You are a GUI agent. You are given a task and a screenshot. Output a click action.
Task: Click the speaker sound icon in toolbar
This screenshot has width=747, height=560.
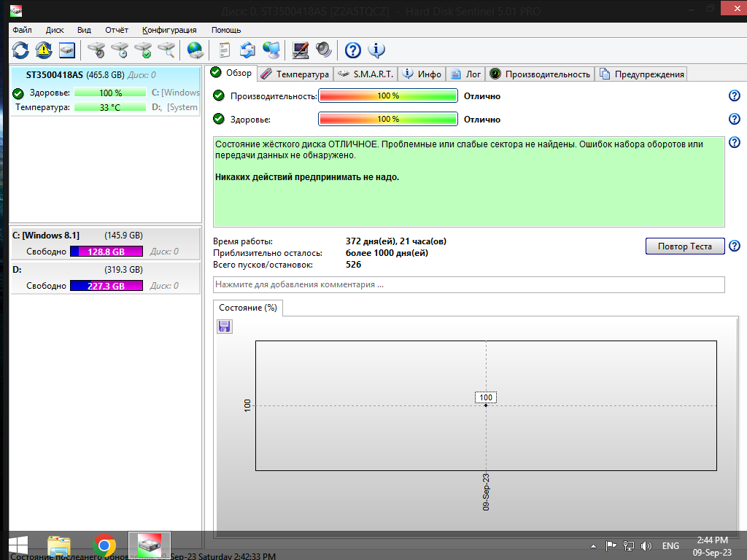(x=323, y=50)
